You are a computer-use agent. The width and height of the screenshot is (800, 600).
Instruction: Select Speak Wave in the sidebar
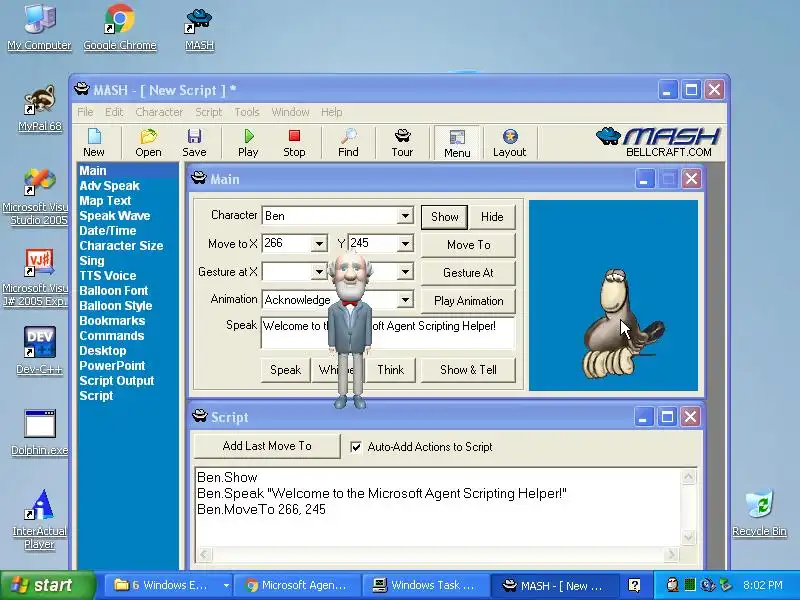[x=115, y=216]
